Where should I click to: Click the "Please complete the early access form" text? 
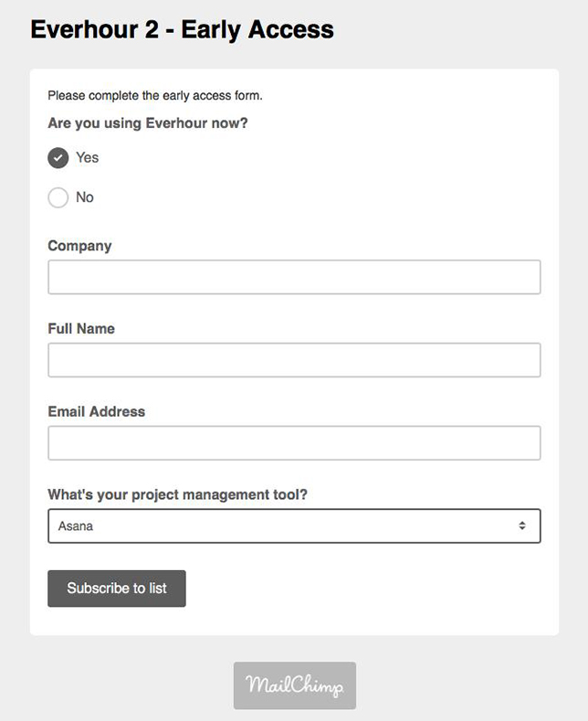pos(155,96)
